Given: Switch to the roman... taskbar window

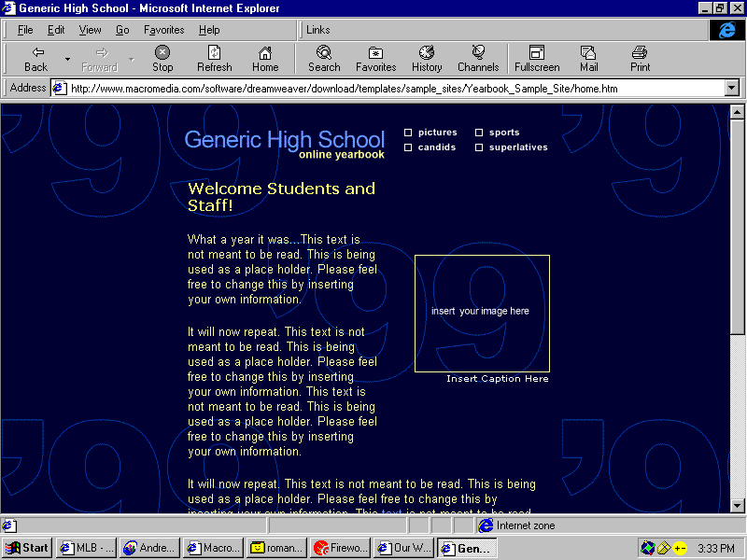Looking at the screenshot, I should point(277,548).
